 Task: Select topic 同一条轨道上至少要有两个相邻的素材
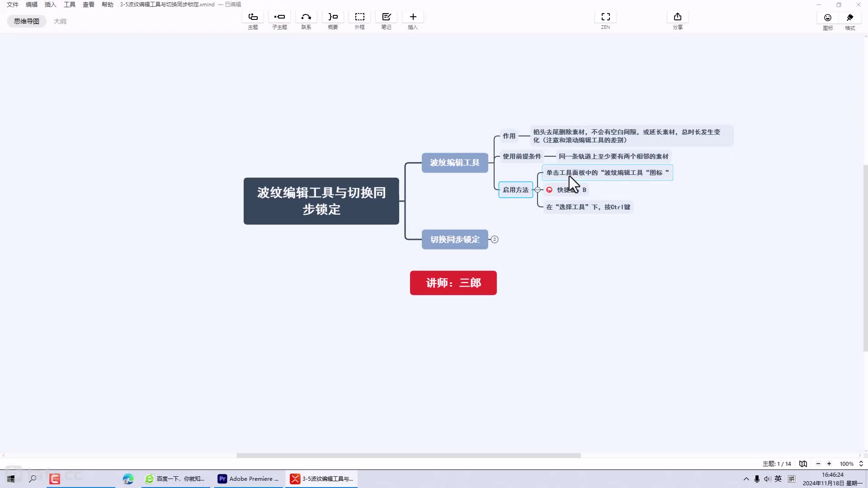[613, 156]
